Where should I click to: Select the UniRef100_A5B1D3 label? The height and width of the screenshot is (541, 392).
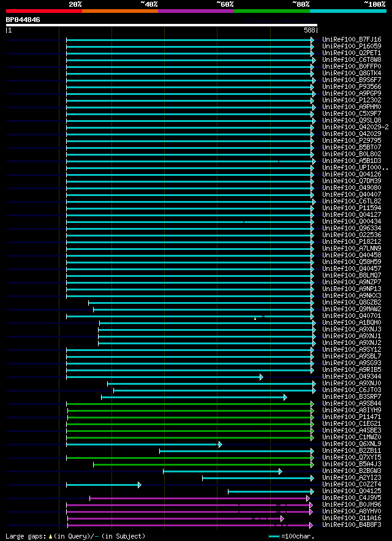[x=352, y=161]
